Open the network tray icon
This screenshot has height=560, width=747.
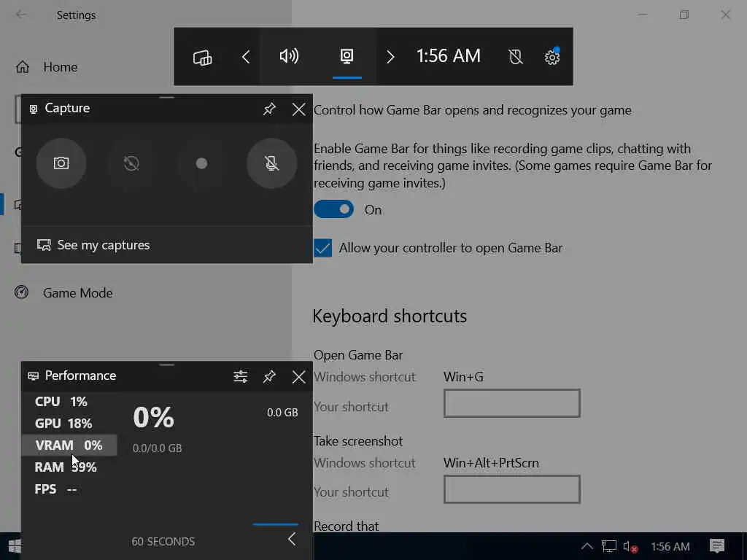(x=609, y=546)
